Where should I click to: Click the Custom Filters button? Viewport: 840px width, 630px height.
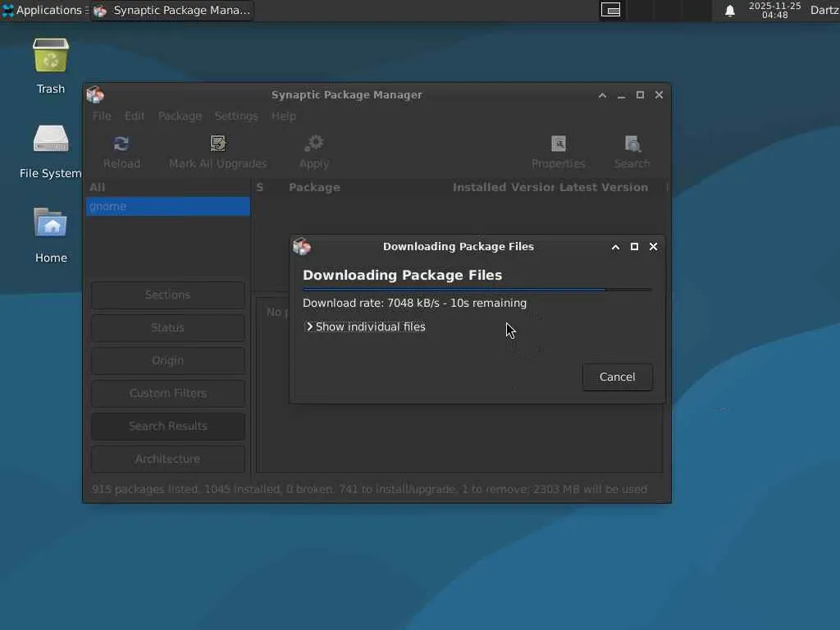167,393
